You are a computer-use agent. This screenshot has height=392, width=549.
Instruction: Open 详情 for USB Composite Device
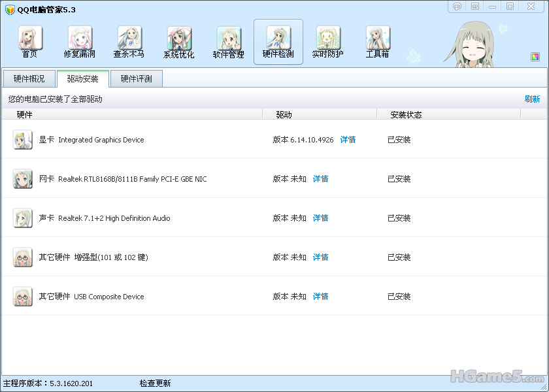(x=320, y=297)
